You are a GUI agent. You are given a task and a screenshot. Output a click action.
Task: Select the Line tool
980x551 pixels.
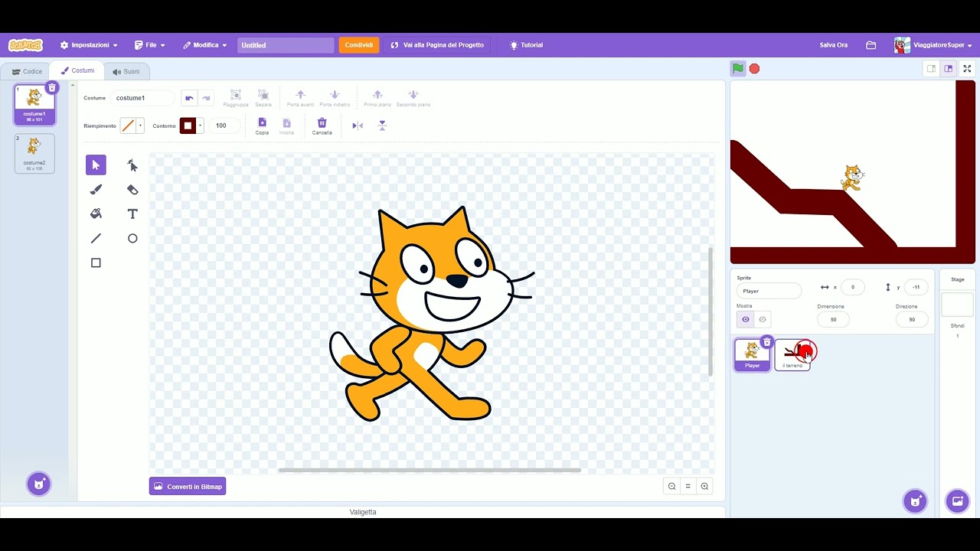[x=96, y=239]
